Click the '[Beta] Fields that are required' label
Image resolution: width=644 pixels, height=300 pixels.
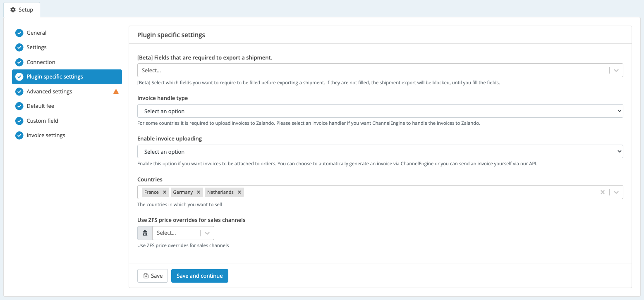205,58
